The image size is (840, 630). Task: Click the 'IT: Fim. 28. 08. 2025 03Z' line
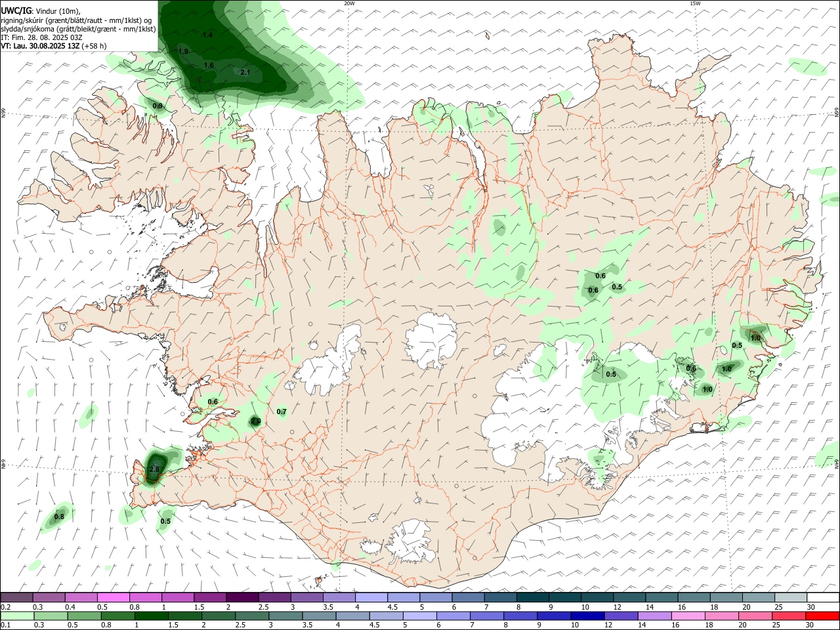(42, 37)
